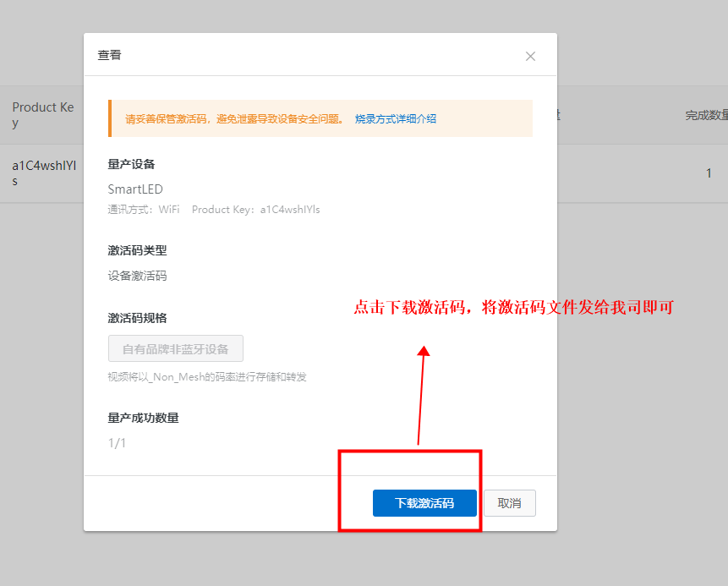The height and width of the screenshot is (586, 728).
Task: Click the 下载激活码 download button
Action: pos(424,503)
